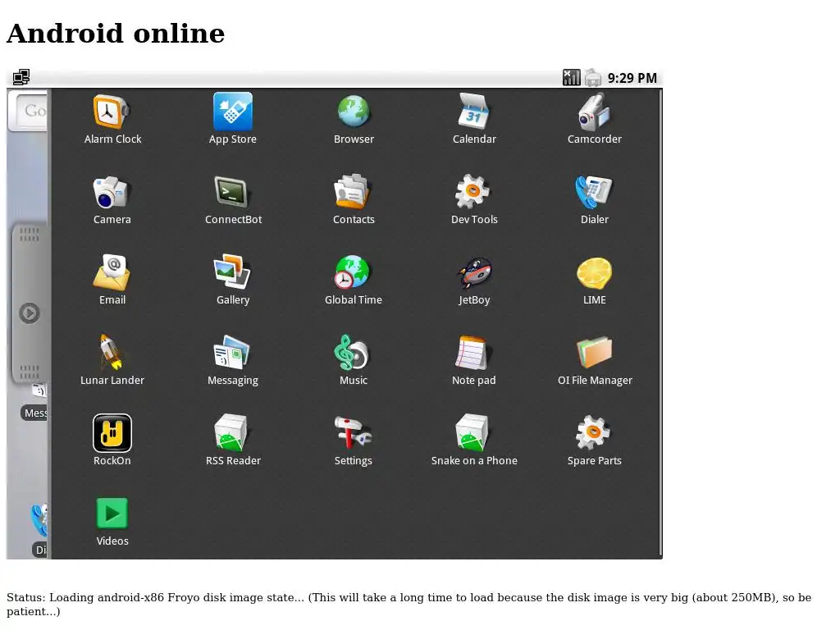The height and width of the screenshot is (630, 840).
Task: Tap the battery status icon
Action: coord(593,78)
